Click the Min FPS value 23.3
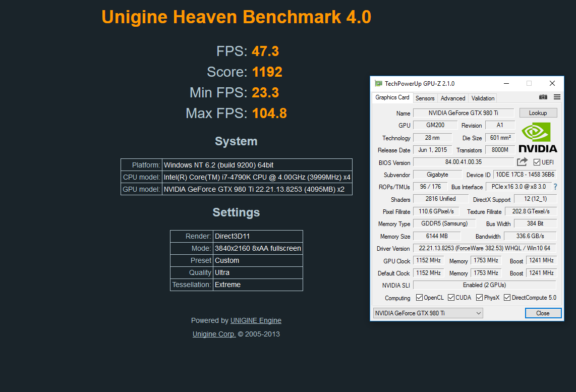Viewport: 576px width, 392px height. (x=265, y=93)
